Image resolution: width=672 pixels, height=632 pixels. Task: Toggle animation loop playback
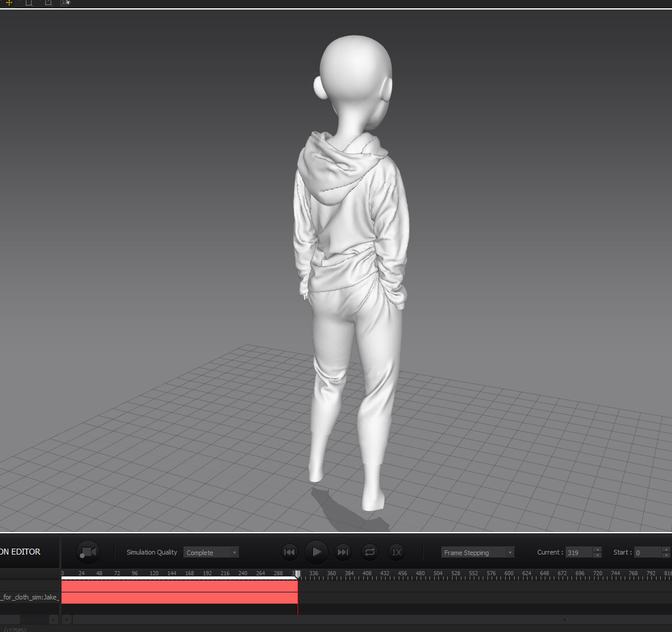coord(370,552)
